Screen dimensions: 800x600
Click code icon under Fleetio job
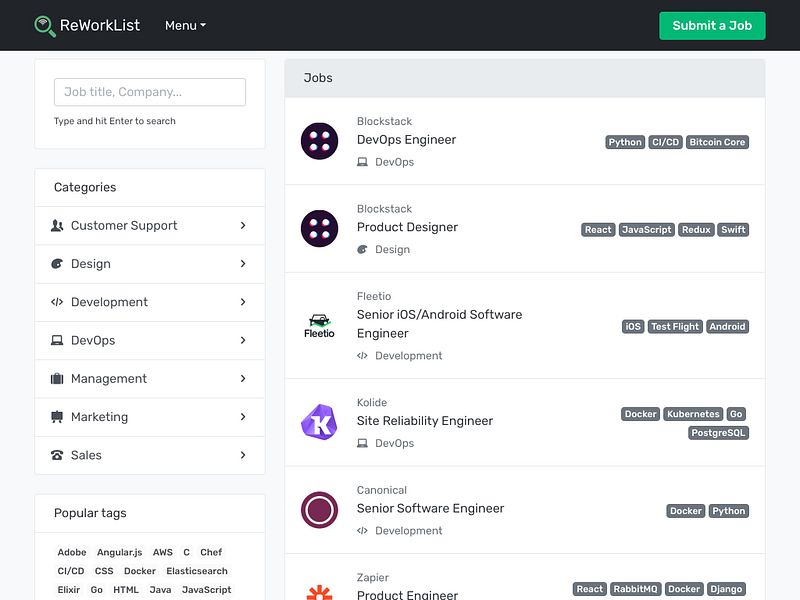coord(362,356)
